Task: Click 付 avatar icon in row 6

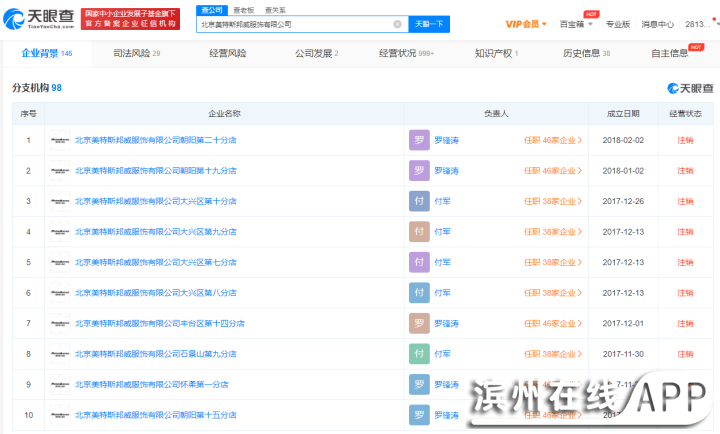Action: pyautogui.click(x=419, y=293)
